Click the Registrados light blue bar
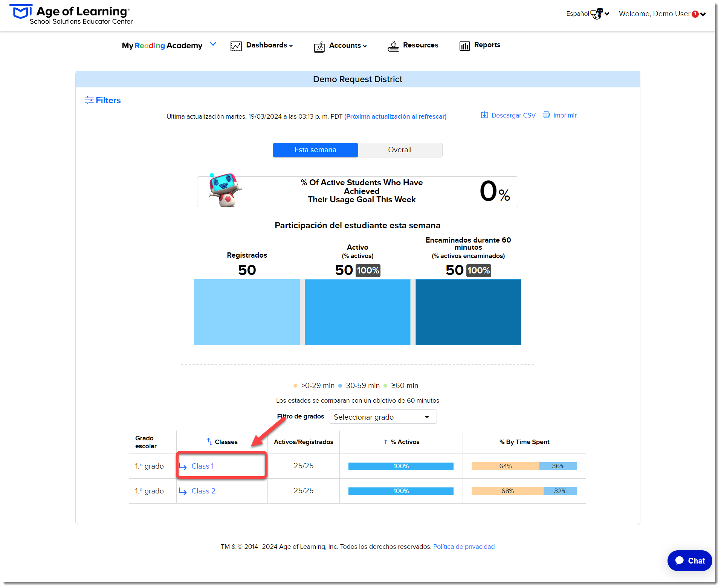The width and height of the screenshot is (721, 588). point(247,312)
